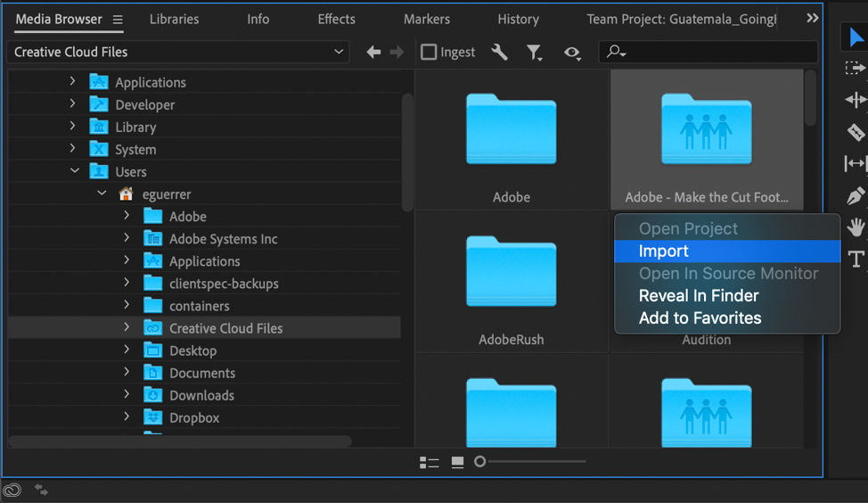The width and height of the screenshot is (868, 503).
Task: Select the Slip tool
Action: click(x=856, y=164)
